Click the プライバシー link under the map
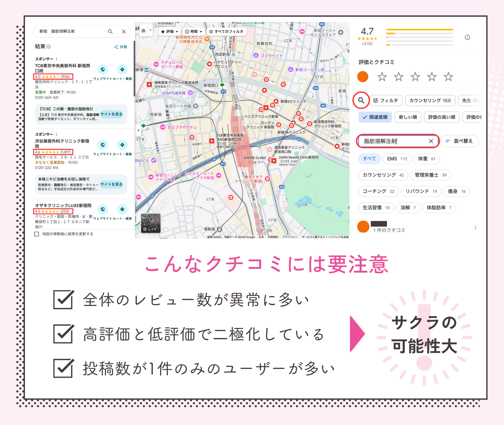The image size is (504, 425). click(x=290, y=237)
